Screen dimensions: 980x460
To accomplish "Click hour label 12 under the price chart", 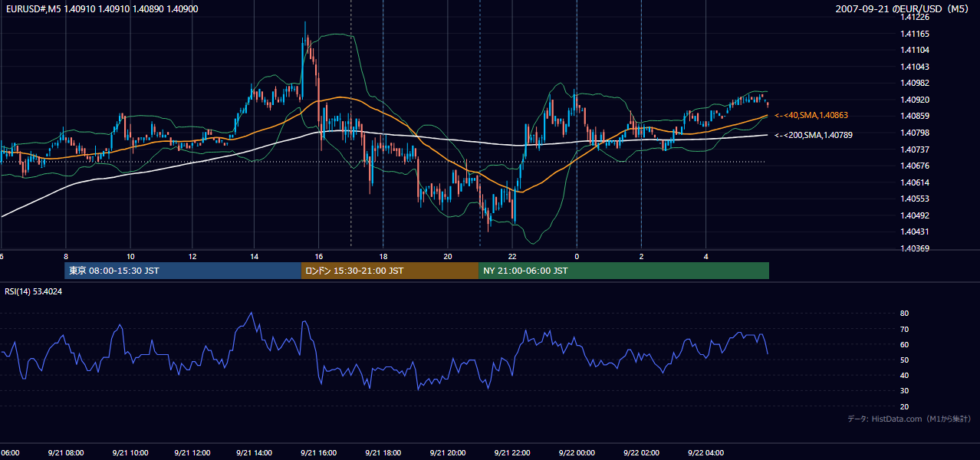I will point(192,256).
